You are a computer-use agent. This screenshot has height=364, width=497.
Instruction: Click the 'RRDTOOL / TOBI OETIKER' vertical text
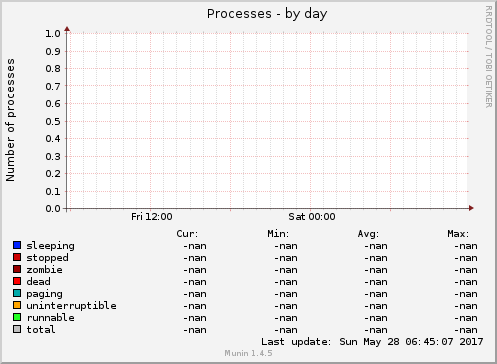488,57
